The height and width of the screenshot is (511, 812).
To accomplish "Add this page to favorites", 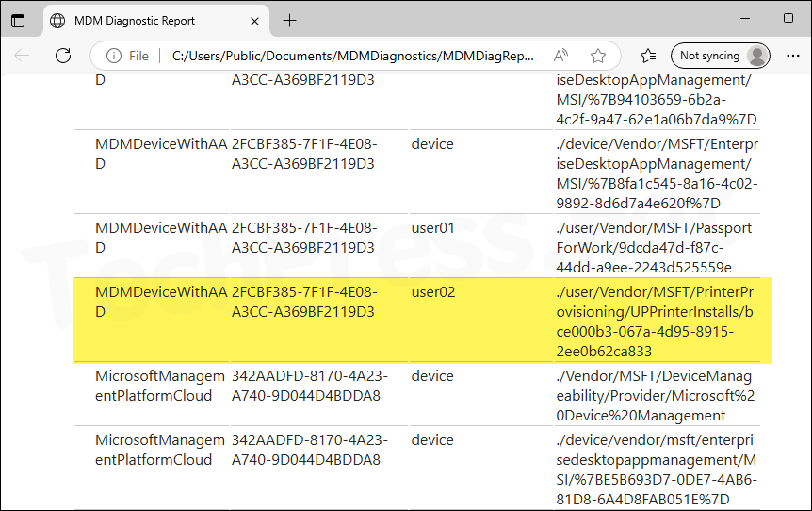I will coord(598,56).
